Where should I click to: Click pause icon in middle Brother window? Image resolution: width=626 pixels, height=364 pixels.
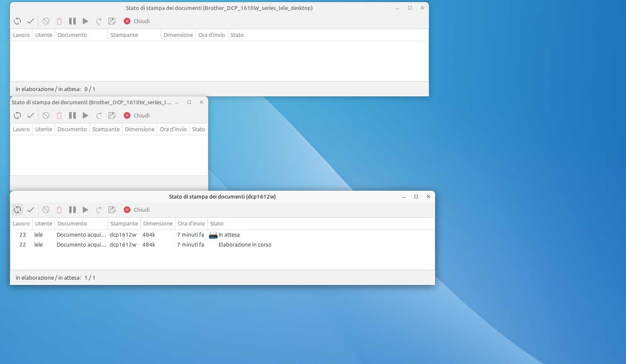pyautogui.click(x=72, y=115)
